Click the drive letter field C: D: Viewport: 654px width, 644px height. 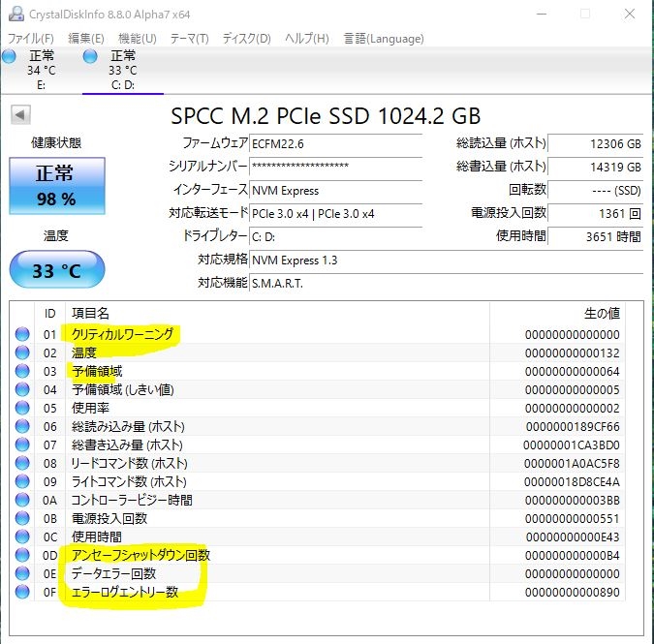[x=336, y=236]
